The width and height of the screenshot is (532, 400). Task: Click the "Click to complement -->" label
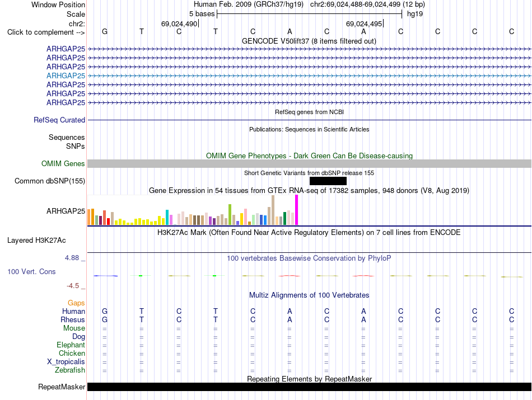click(x=46, y=32)
